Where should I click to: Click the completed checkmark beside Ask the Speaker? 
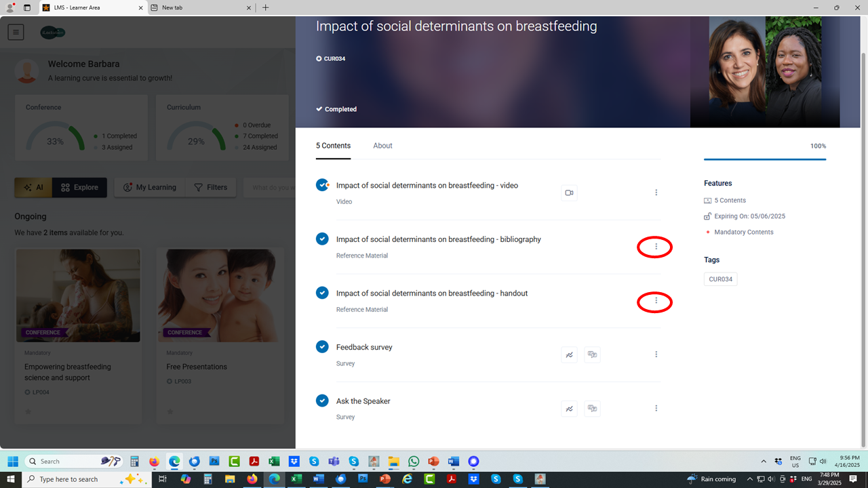[322, 401]
